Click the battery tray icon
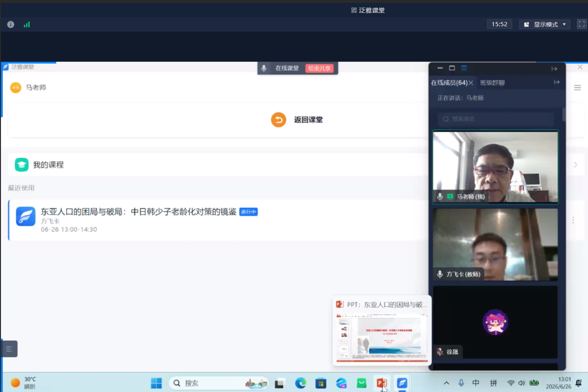The width and height of the screenshot is (588, 392). (x=534, y=383)
